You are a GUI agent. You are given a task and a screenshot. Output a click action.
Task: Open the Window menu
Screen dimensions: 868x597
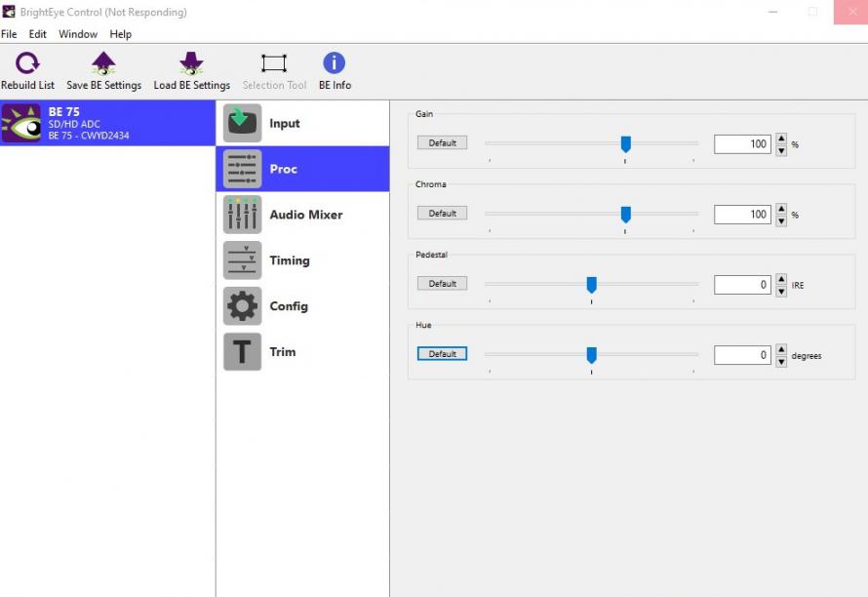pos(78,34)
